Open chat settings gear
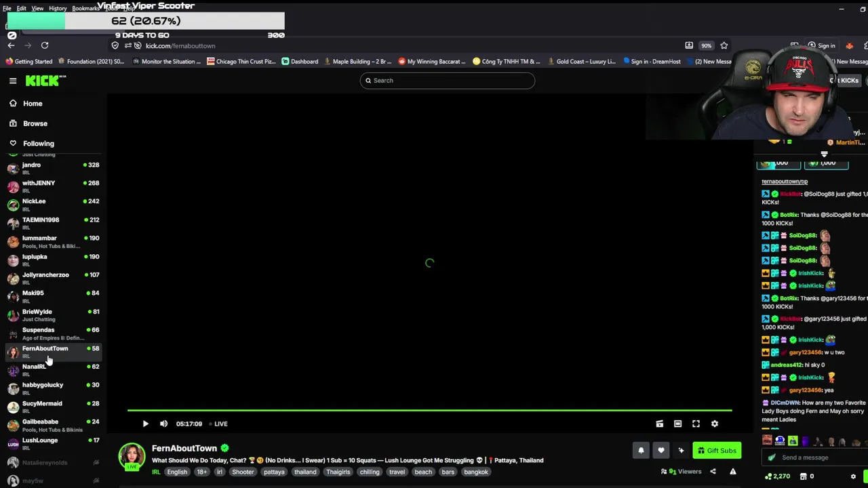The image size is (868, 488). 853,476
